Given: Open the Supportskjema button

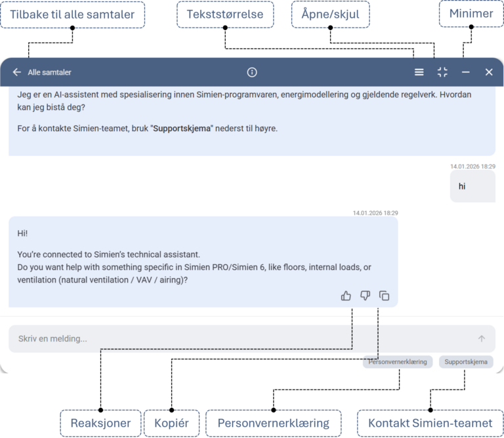Looking at the screenshot, I should (x=466, y=362).
